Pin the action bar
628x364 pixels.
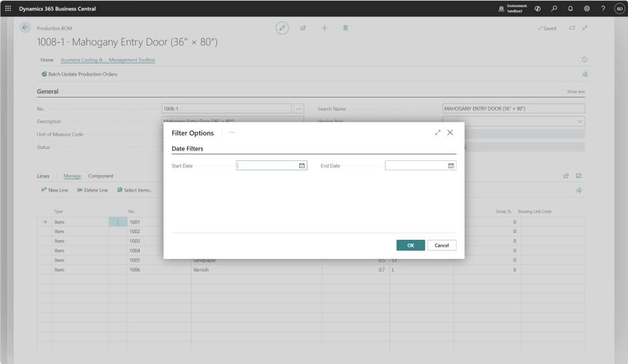585,74
